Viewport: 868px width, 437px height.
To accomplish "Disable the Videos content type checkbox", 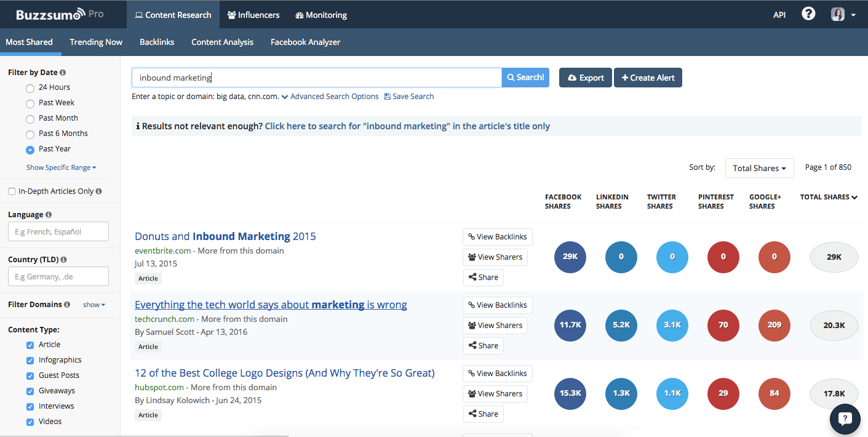I will point(29,421).
